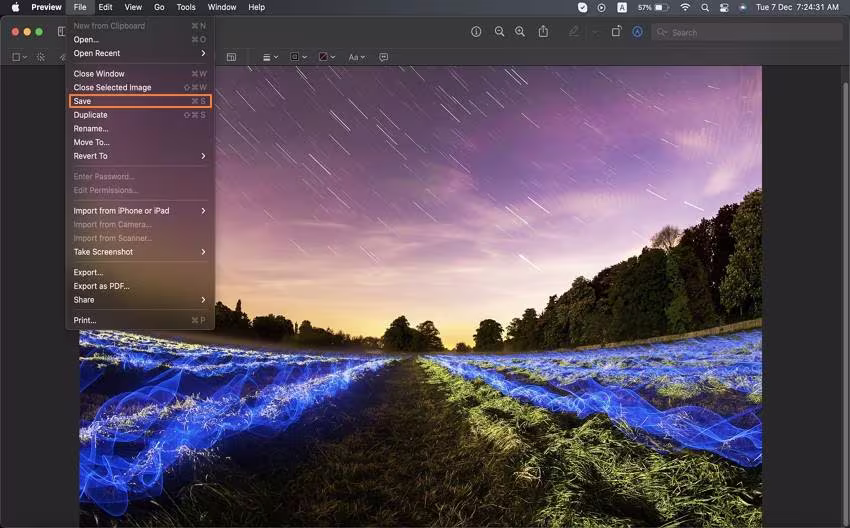Click the Preview app menu
Viewport: 850px width, 528px height.
(46, 7)
